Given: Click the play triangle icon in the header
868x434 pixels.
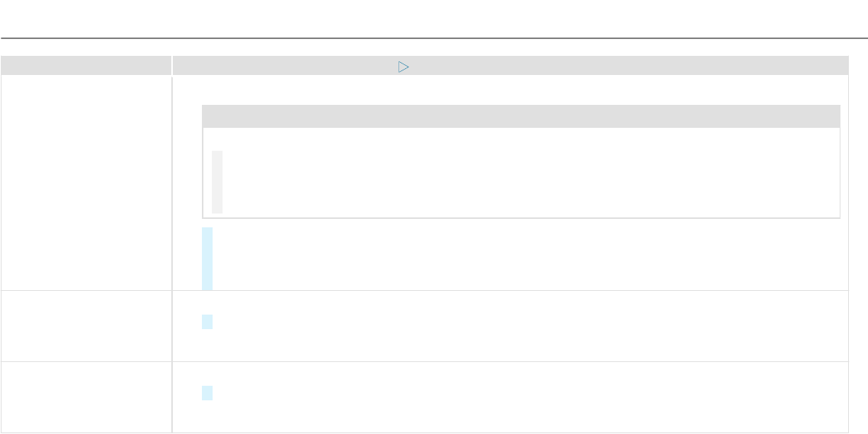Looking at the screenshot, I should (404, 67).
